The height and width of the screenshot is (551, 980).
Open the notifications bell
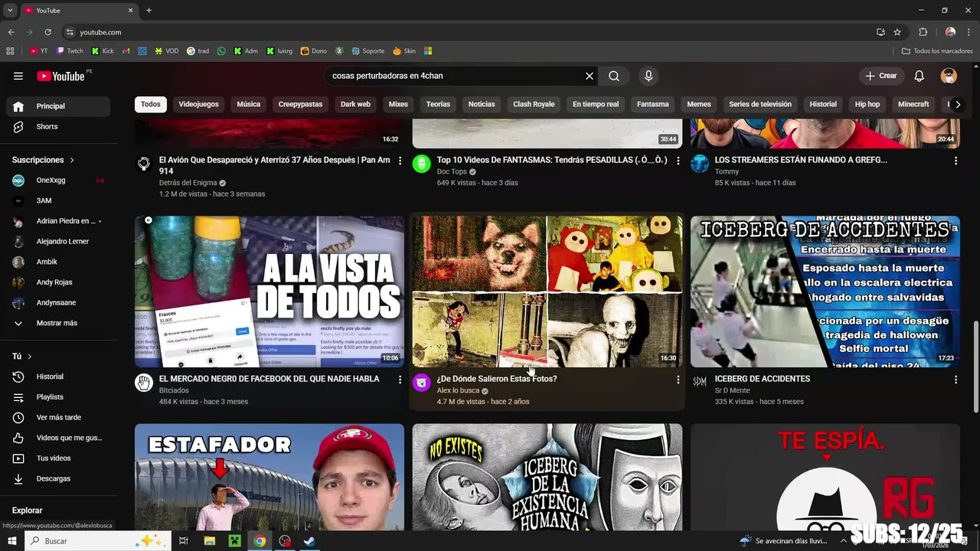(920, 76)
